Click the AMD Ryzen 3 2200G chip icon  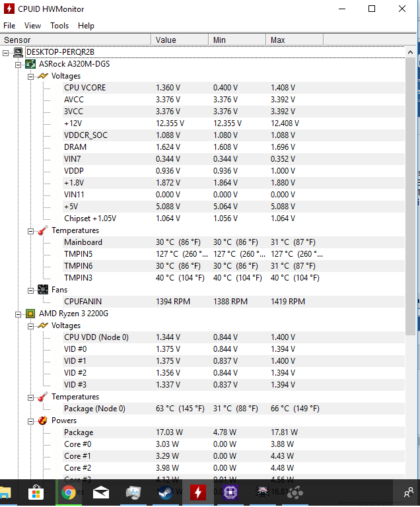[x=30, y=314]
